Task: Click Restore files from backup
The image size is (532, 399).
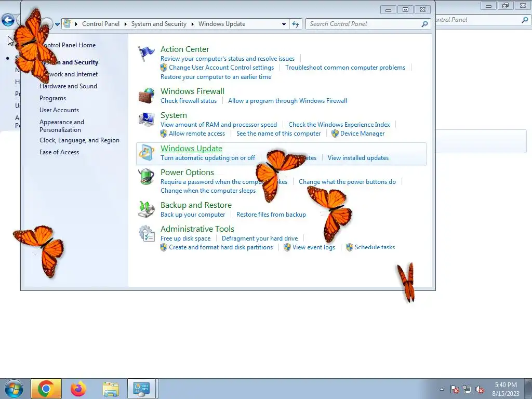Action: [x=271, y=215]
